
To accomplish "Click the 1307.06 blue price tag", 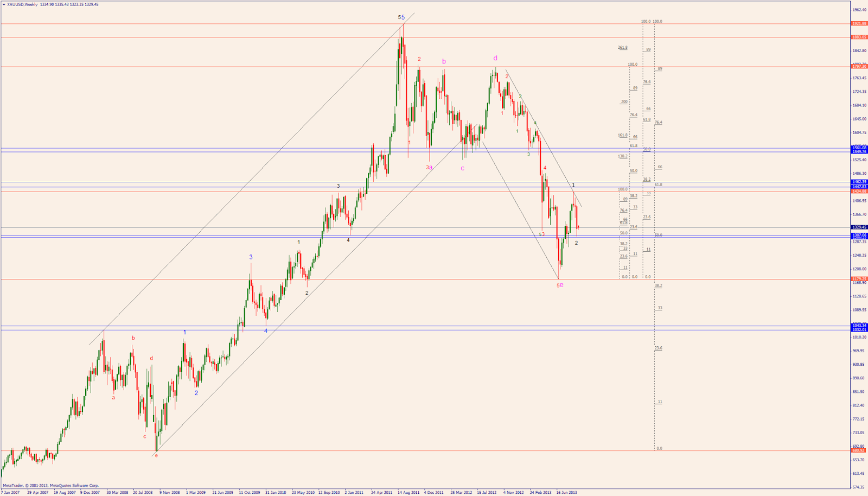I will pyautogui.click(x=859, y=235).
